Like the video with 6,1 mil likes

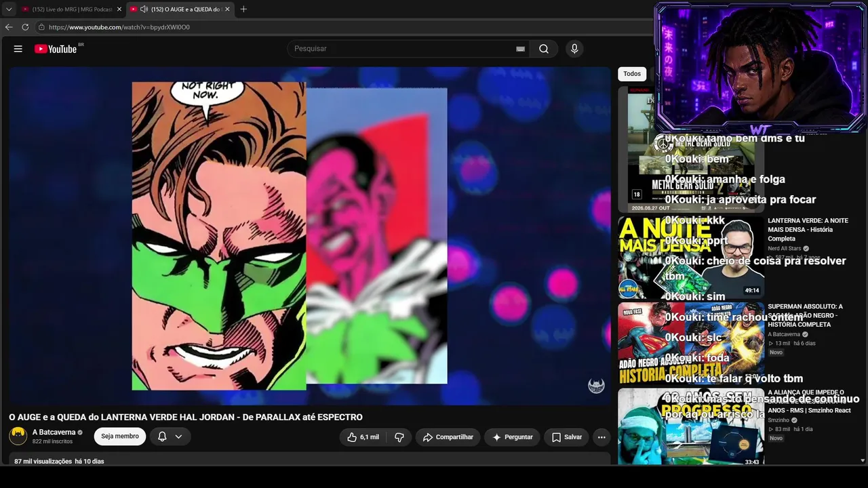coord(363,437)
